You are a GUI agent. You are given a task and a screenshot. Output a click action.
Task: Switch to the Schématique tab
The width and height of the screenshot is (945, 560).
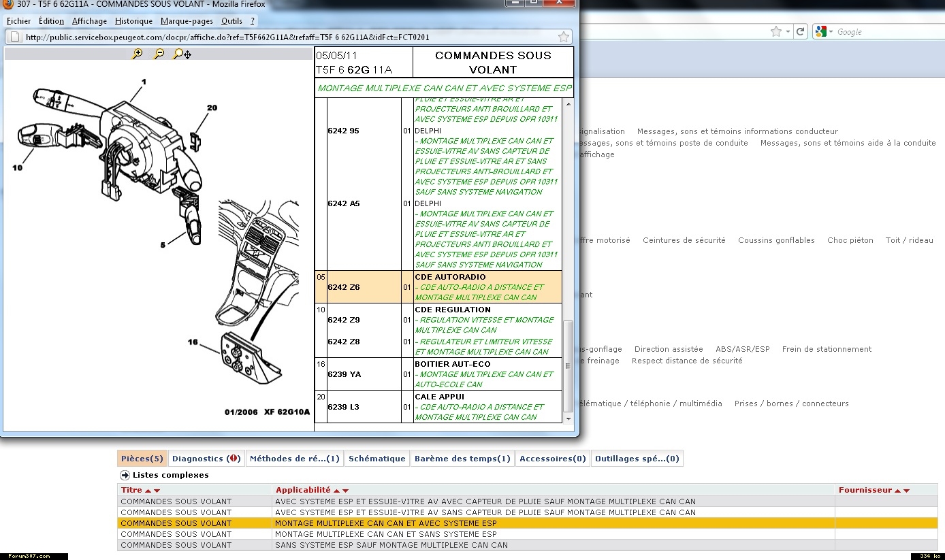(377, 459)
